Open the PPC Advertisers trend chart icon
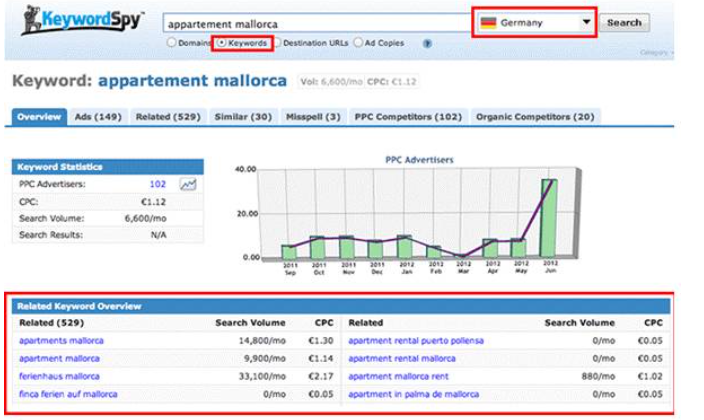The image size is (704, 420). click(x=188, y=184)
